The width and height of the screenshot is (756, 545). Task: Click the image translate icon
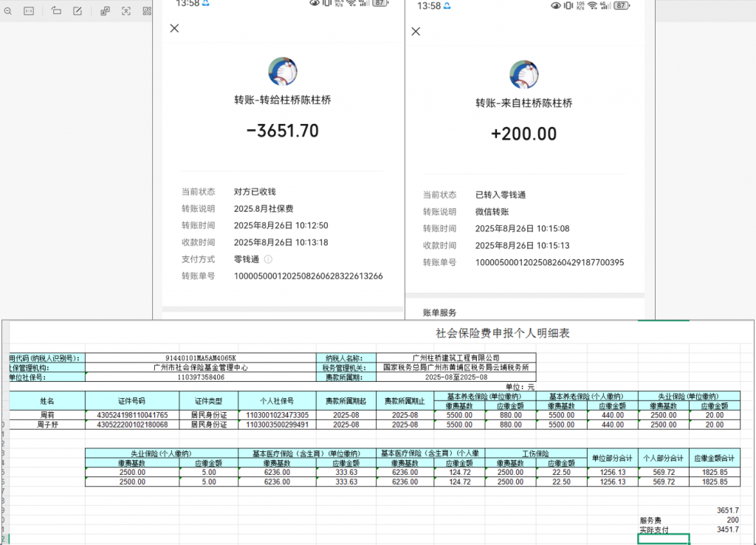105,11
